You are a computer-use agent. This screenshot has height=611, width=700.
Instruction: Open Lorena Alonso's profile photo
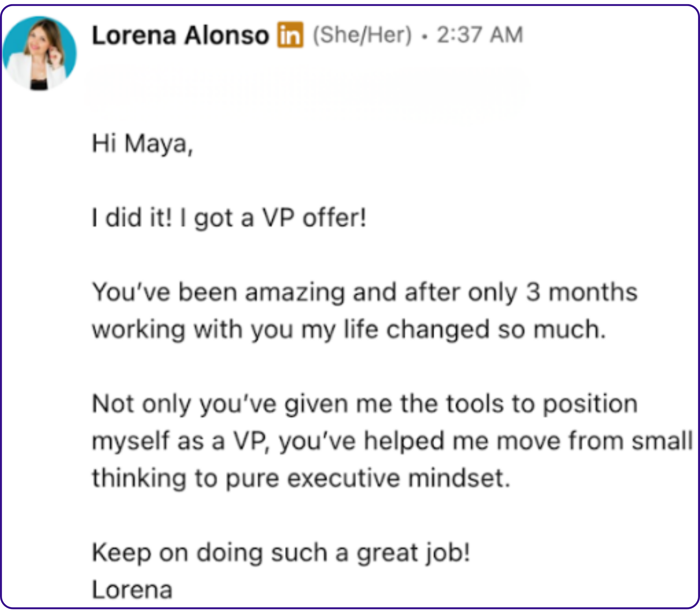(39, 53)
